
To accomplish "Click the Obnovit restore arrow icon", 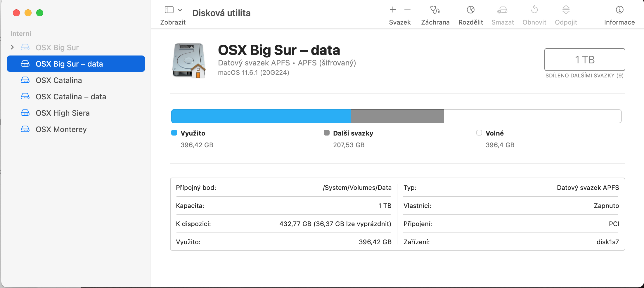I will (534, 10).
